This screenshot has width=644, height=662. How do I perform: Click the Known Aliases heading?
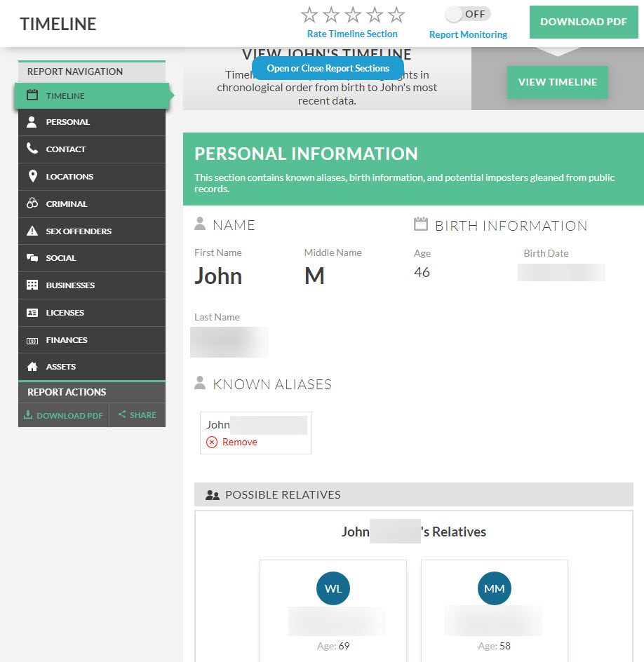272,384
